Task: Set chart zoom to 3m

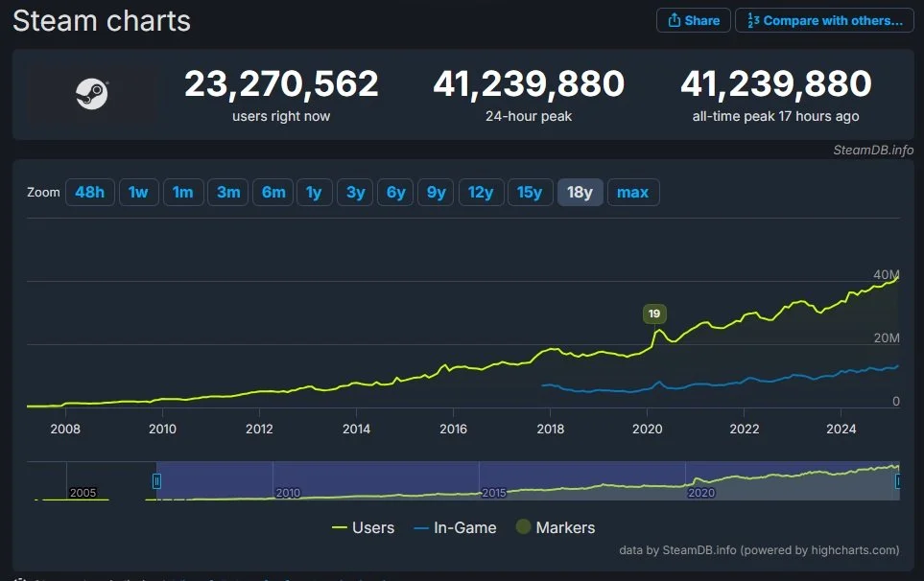Action: pyautogui.click(x=228, y=193)
